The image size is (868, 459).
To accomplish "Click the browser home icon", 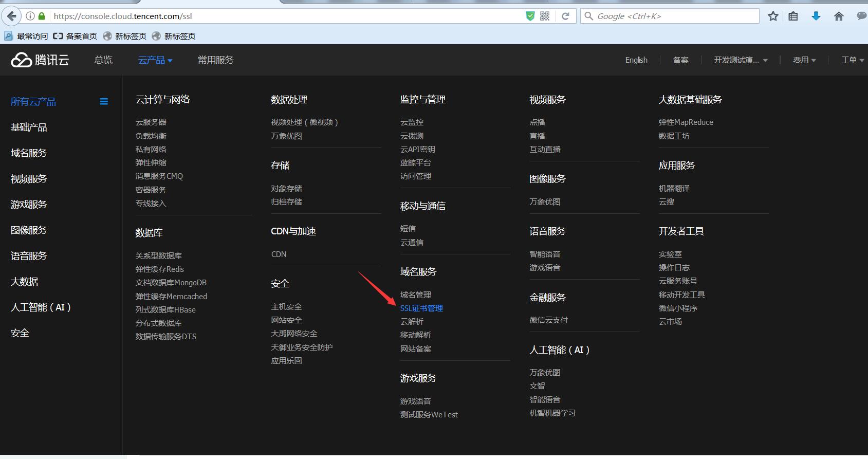I will coord(839,16).
